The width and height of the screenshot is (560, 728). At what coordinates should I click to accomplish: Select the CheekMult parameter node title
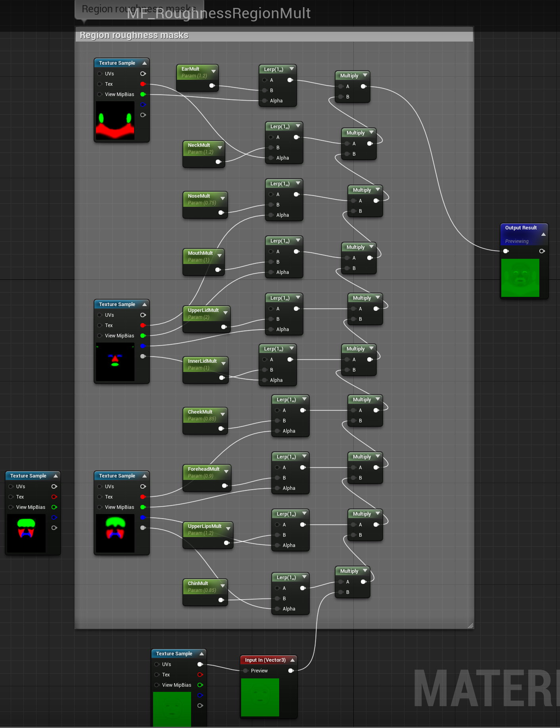200,412
